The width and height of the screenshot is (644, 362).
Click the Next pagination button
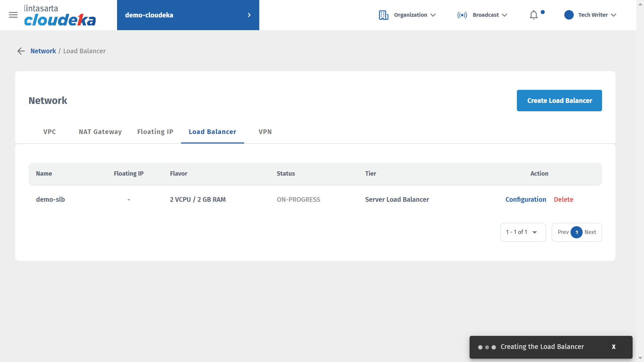point(590,232)
